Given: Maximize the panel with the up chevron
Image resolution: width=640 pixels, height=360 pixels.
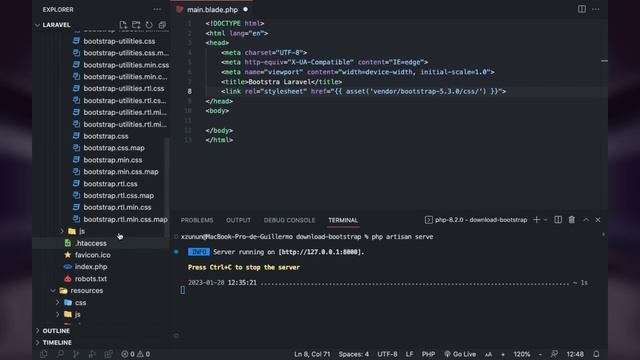Looking at the screenshot, I should pyautogui.click(x=586, y=220).
